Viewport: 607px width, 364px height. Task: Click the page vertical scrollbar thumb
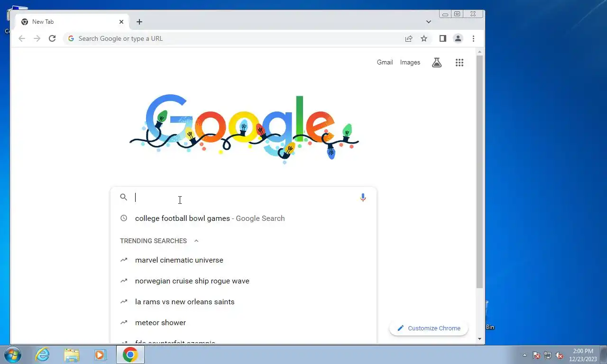point(479,172)
